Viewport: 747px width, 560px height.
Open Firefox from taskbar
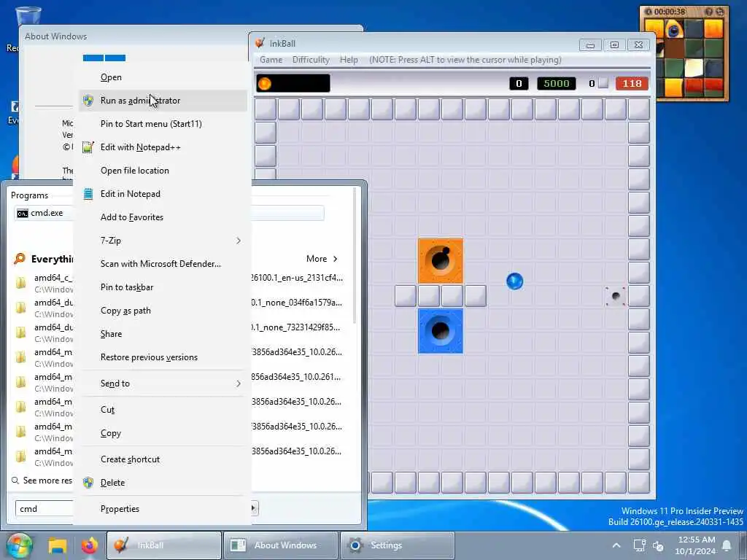coord(89,545)
